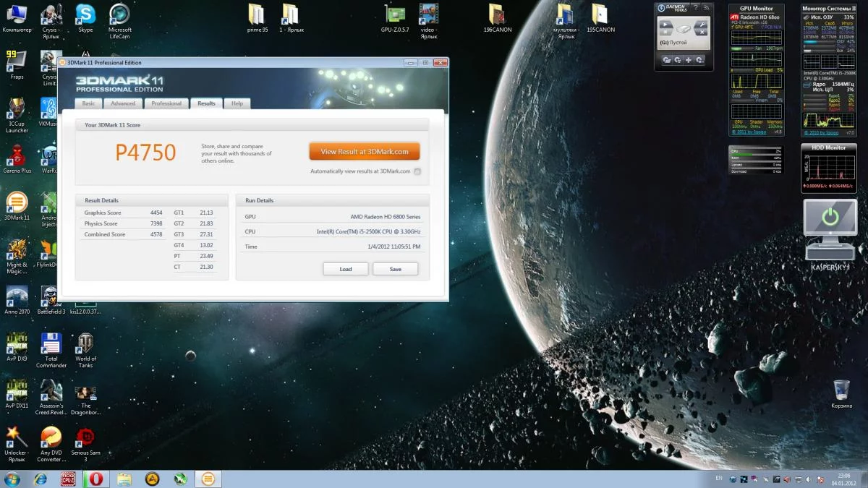Open the Help tab
Screen dimensions: 868x488
(x=237, y=103)
